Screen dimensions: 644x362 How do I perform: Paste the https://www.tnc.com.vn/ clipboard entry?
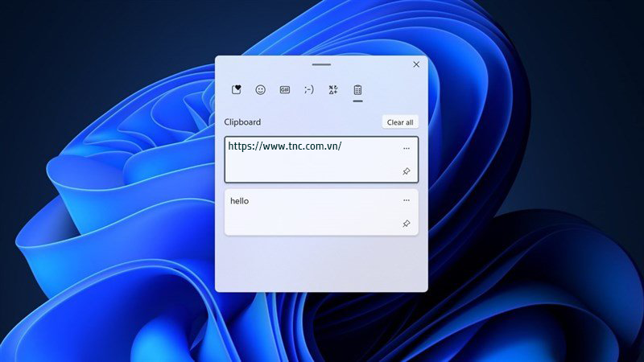click(321, 159)
